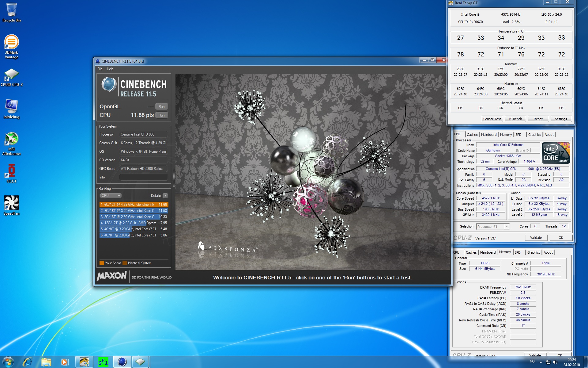Open the Help menu in Cinebench
Image resolution: width=588 pixels, height=368 pixels.
tap(110, 69)
